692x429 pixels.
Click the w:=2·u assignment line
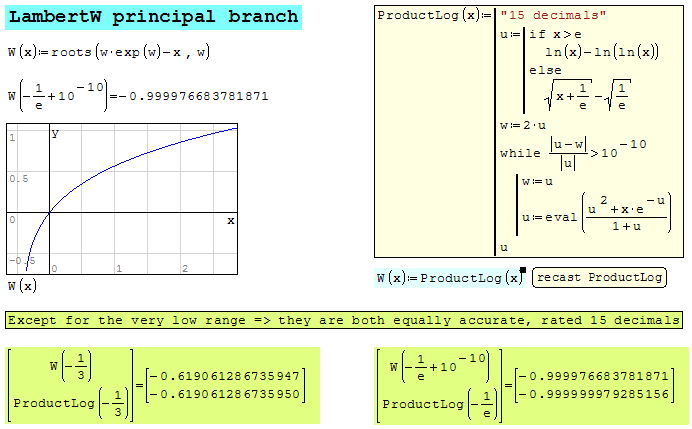tap(521, 125)
